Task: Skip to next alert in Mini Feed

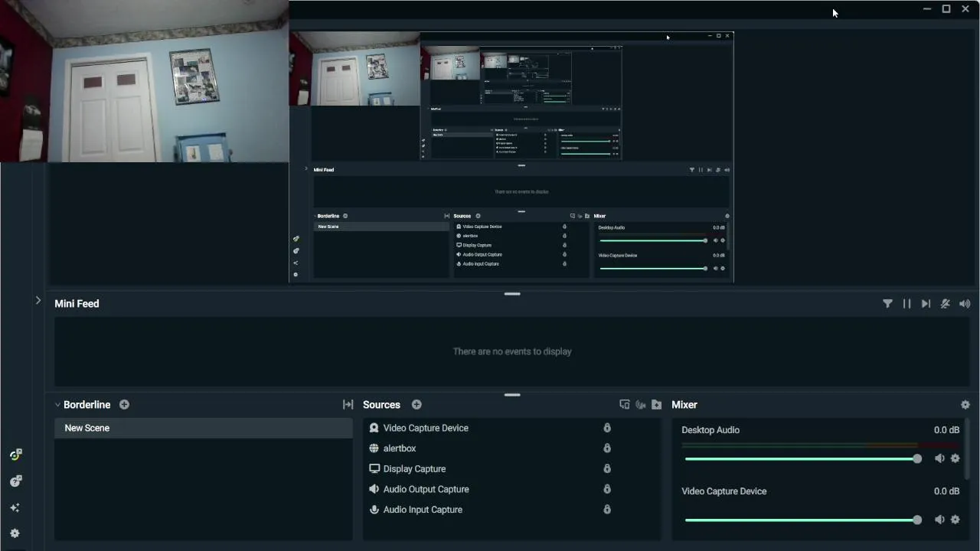Action: tap(926, 304)
